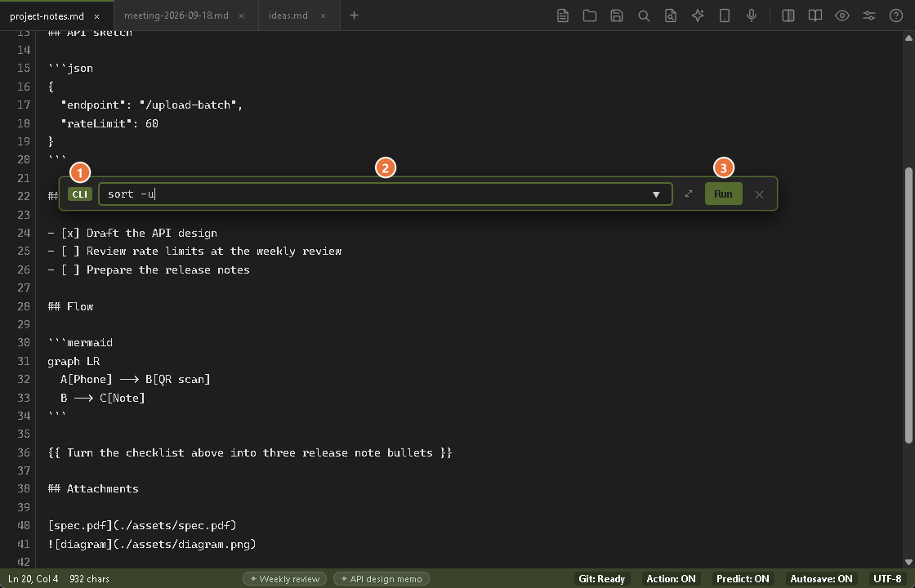Click the ```json code fence line
Screen dimensions: 915x588
click(x=70, y=69)
